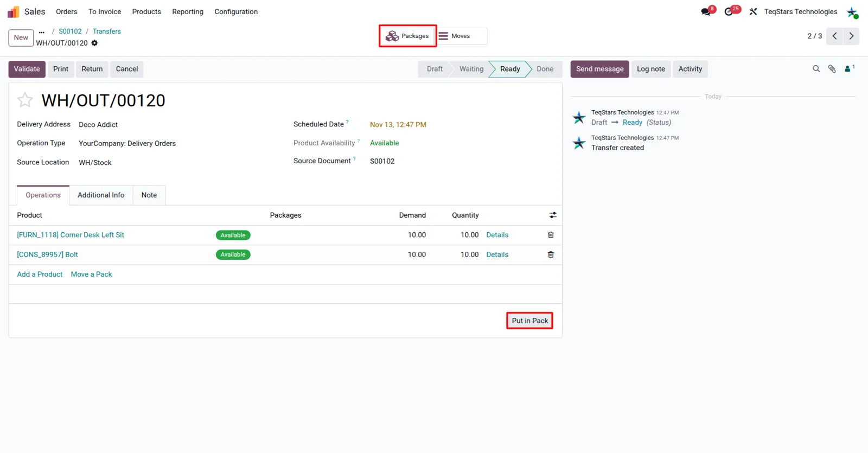Viewport: 868px width, 453px height.
Task: Mark transfer as favorite with star
Action: tap(25, 100)
